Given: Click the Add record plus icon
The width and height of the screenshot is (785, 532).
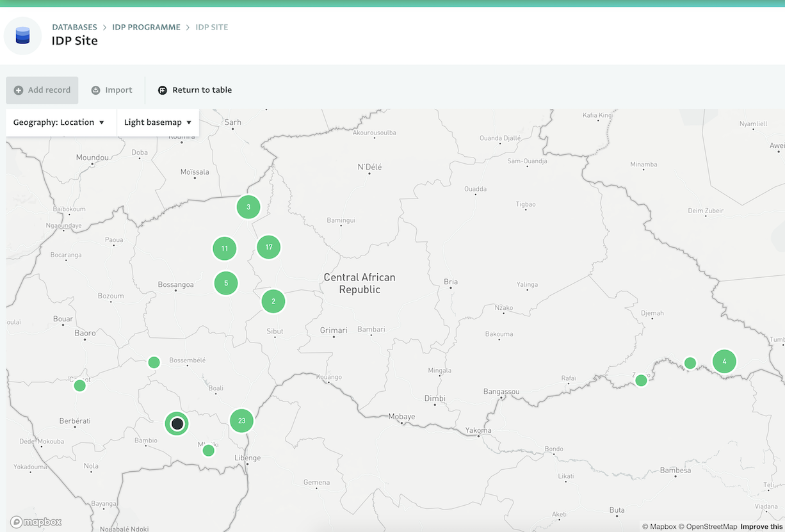Looking at the screenshot, I should 19,90.
